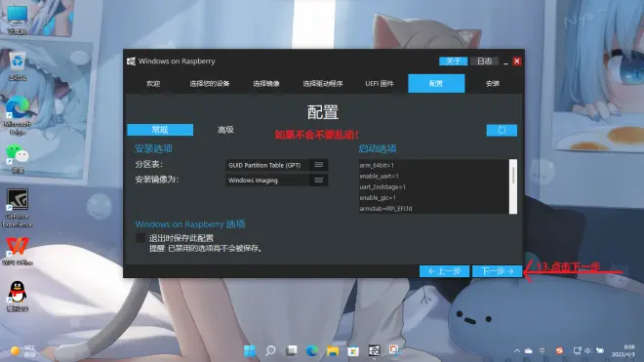
Task: Open the network status tray icon
Action: 577,350
